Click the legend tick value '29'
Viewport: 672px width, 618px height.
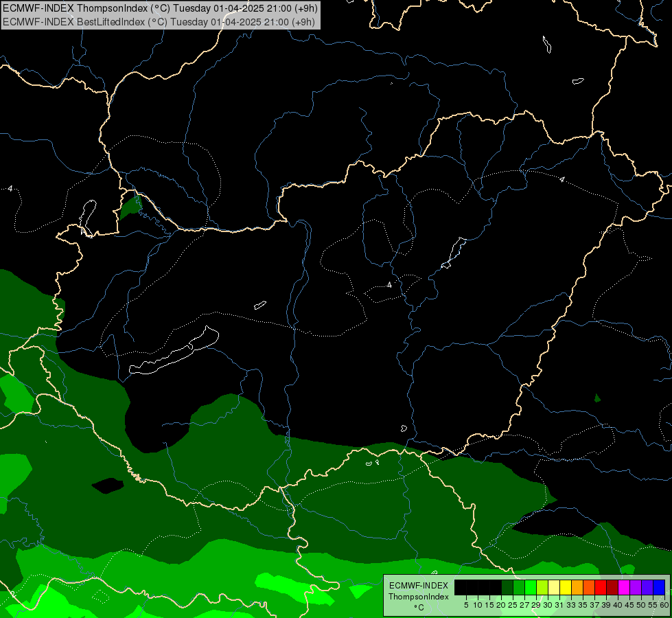tap(536, 605)
